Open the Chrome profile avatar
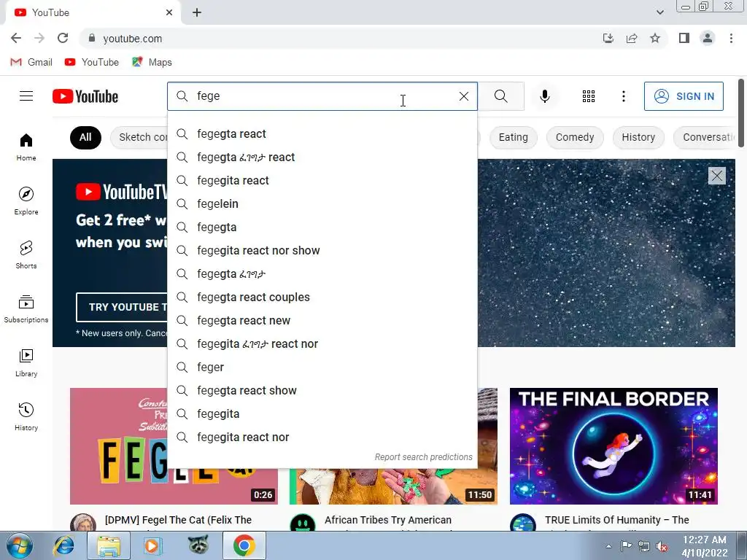 click(708, 38)
